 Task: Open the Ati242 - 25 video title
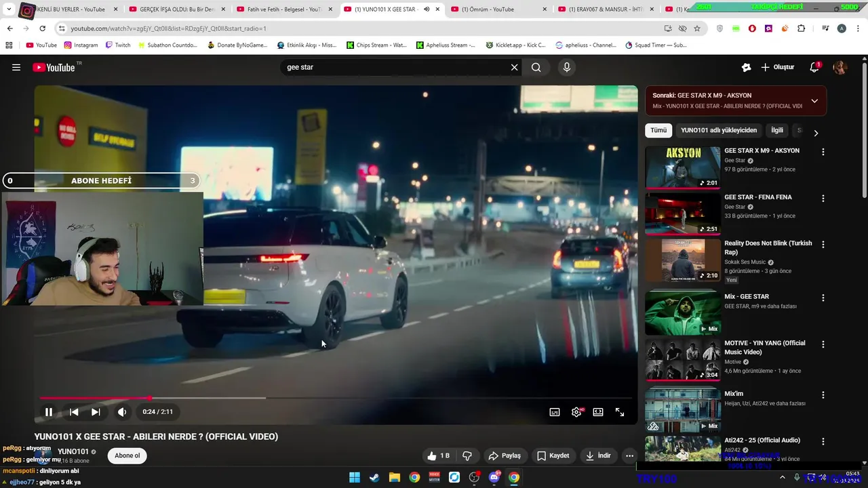pos(762,440)
